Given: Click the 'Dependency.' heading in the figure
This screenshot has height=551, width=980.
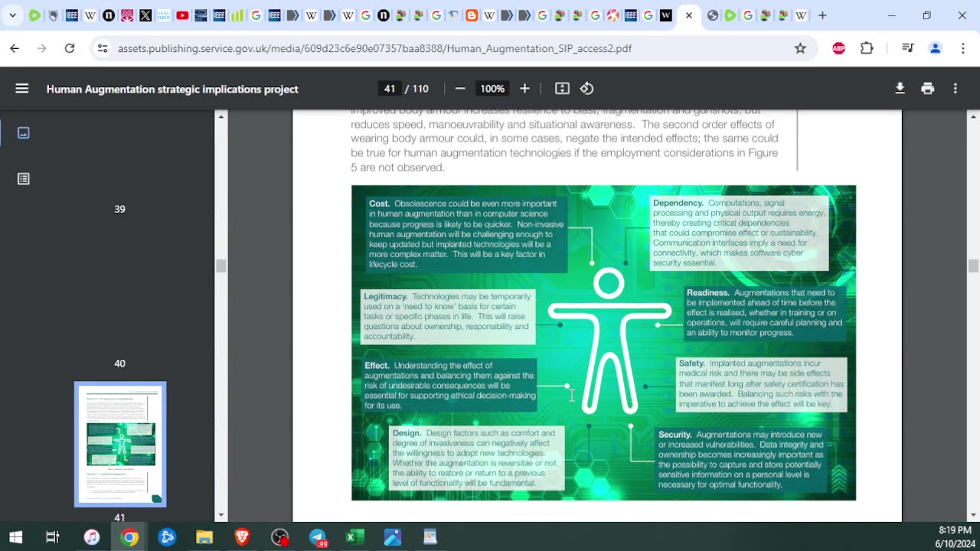Looking at the screenshot, I should 678,203.
